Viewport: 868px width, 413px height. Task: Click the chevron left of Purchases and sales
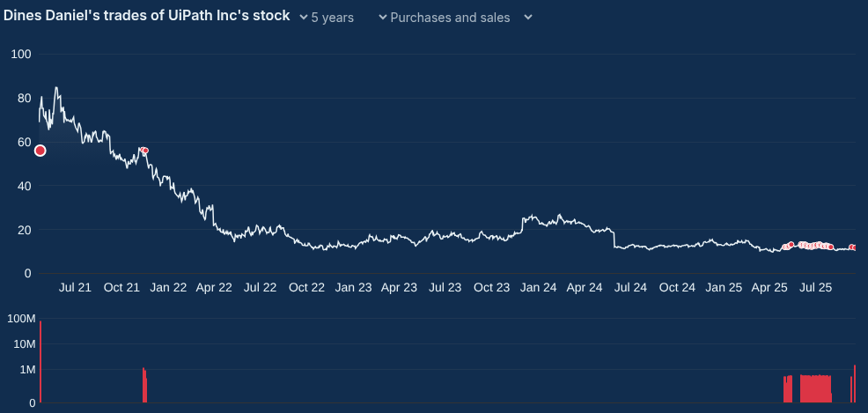(x=383, y=18)
